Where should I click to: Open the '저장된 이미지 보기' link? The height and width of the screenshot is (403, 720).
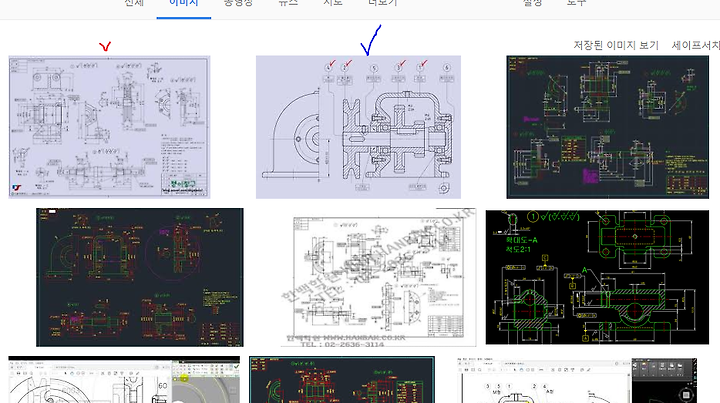click(x=616, y=45)
